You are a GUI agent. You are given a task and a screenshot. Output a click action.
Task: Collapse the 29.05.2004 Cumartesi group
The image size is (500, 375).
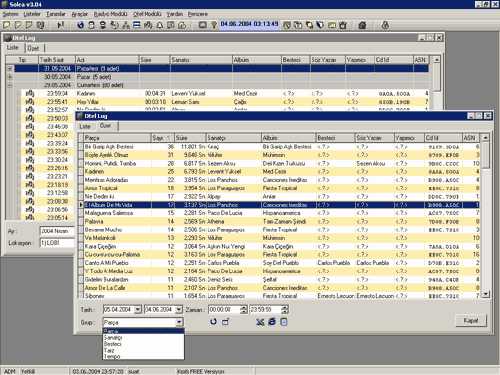(x=10, y=85)
